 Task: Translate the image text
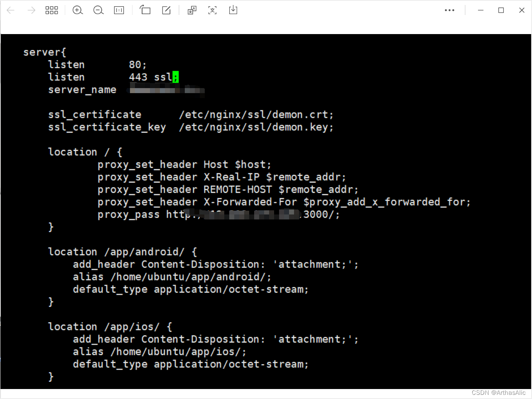pyautogui.click(x=192, y=10)
